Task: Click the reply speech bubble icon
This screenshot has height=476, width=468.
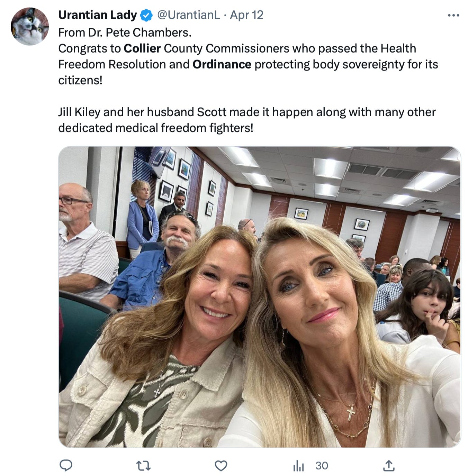Action: [x=66, y=466]
